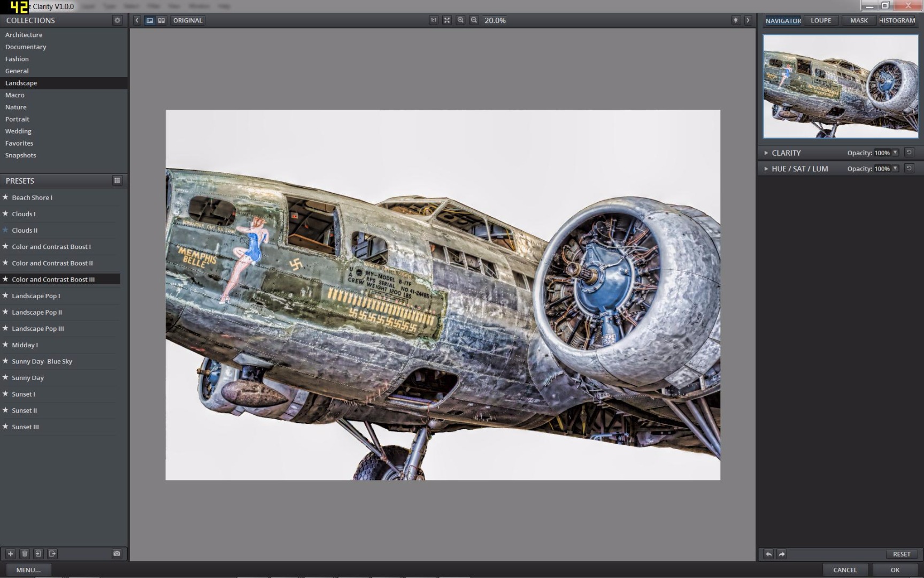Click the zoom in magnifier
The image size is (924, 578).
(460, 20)
